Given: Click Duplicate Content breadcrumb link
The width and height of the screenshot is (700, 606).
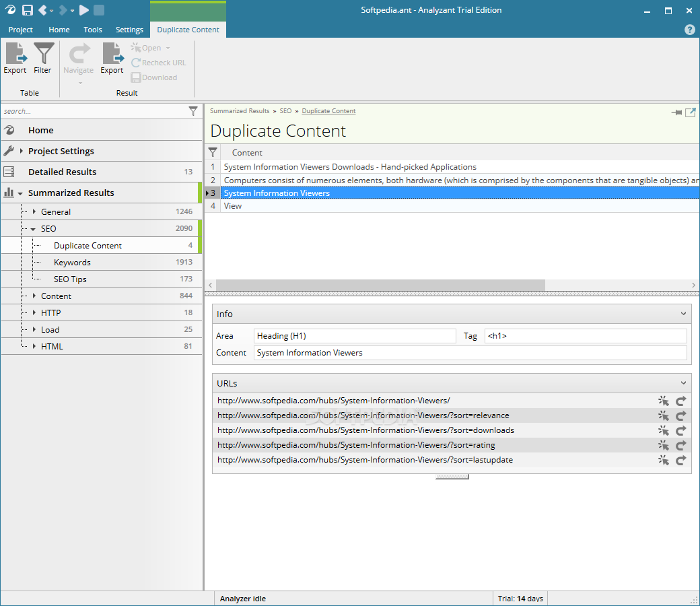Looking at the screenshot, I should 328,110.
